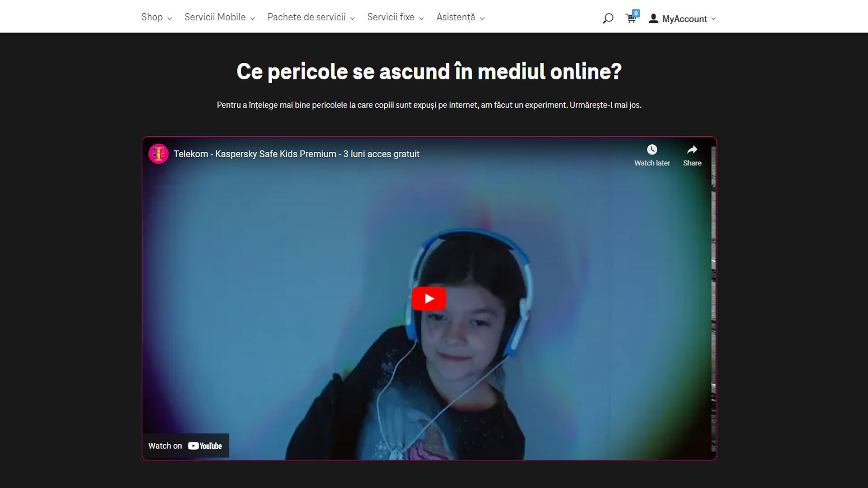Click the Watch later label

pyautogui.click(x=652, y=163)
